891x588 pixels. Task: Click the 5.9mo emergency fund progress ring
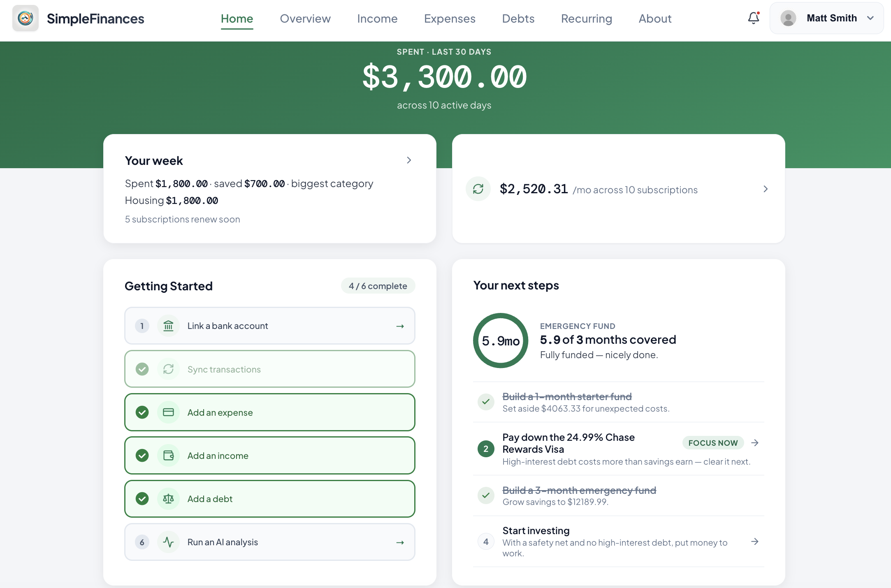(x=501, y=340)
